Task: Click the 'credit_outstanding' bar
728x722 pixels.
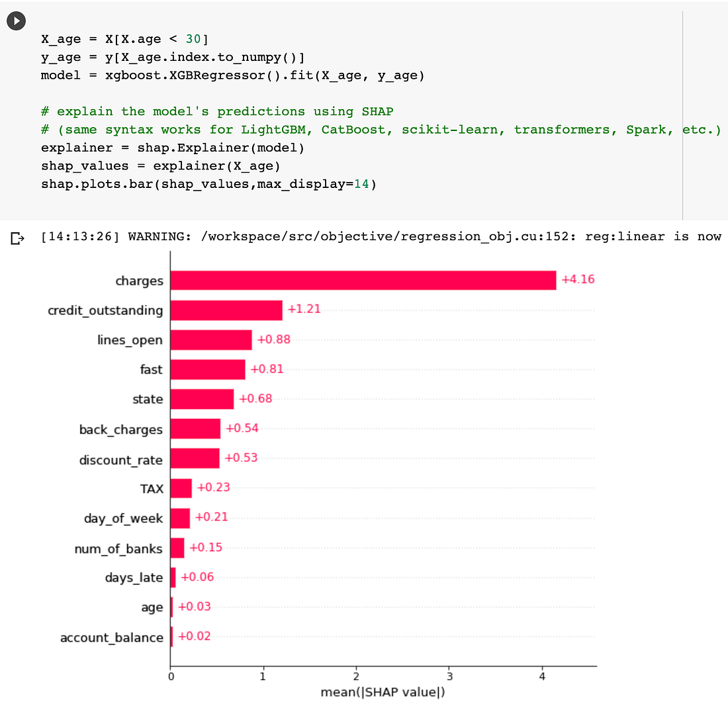Action: click(226, 310)
